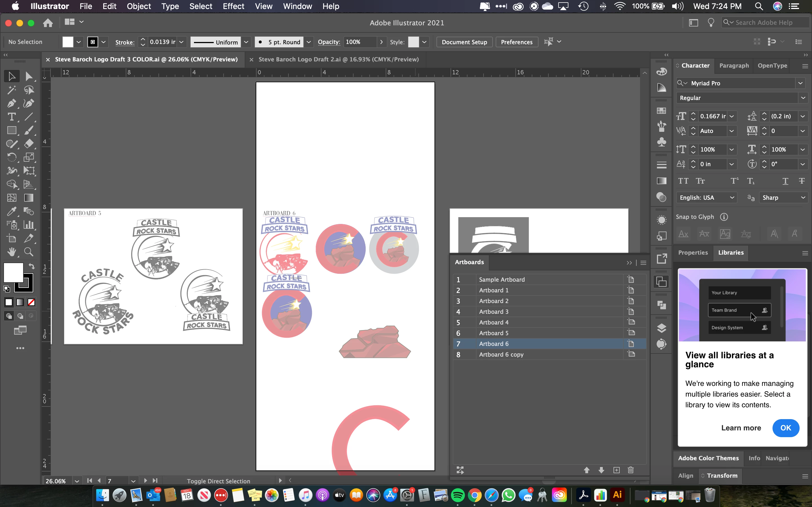Screen dimensions: 812x507
Task: Select the Zoom tool
Action: point(28,252)
